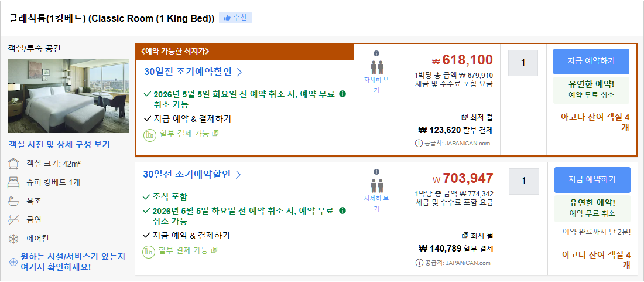644x282 pixels.
Task: Open room quantity selector in first offer
Action: click(523, 63)
